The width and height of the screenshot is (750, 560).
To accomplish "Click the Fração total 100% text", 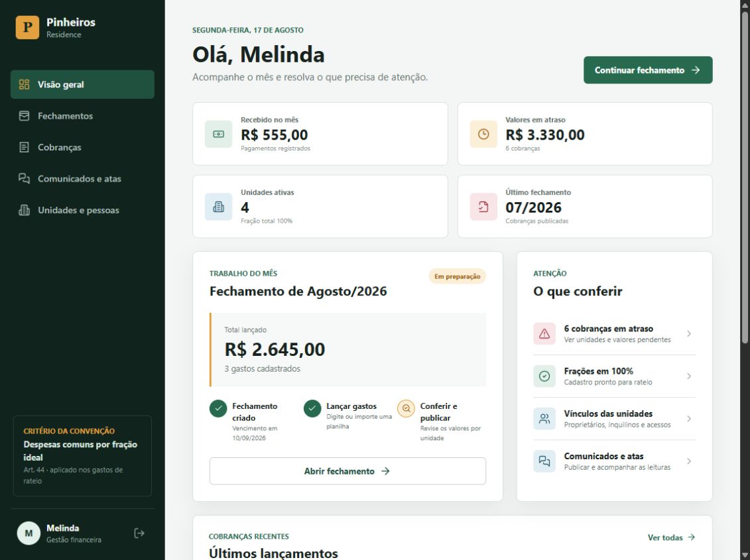I will (267, 221).
